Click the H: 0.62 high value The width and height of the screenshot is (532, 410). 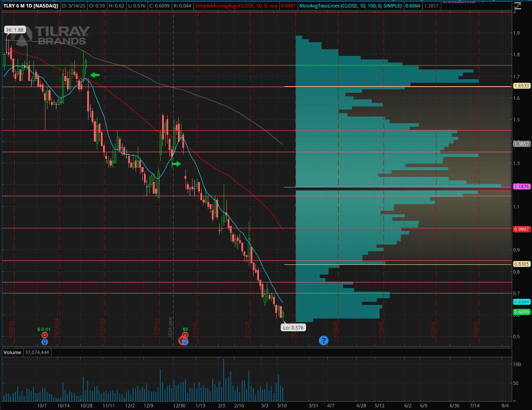point(118,7)
